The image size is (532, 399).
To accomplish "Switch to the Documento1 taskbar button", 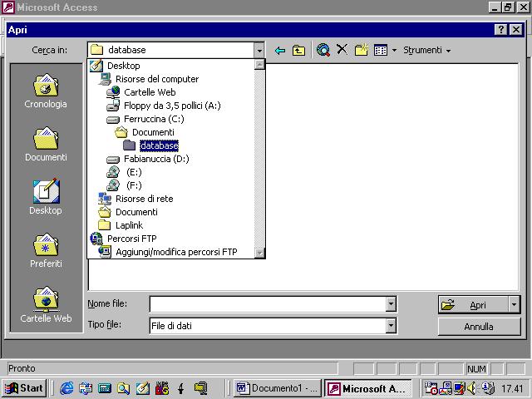I will click(x=277, y=388).
